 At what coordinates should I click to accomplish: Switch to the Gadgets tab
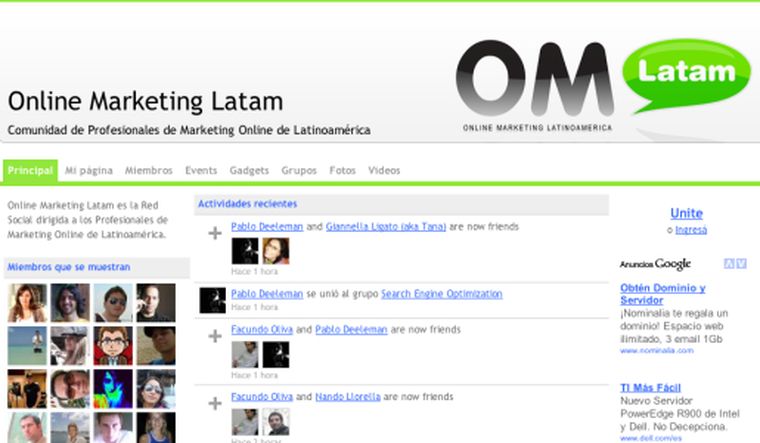(249, 171)
